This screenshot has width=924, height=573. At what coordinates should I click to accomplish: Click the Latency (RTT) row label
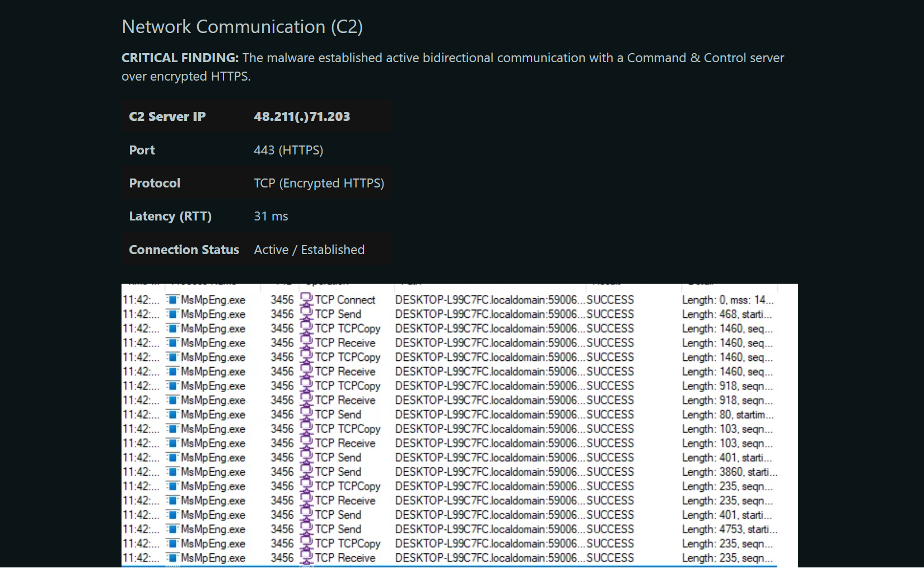pyautogui.click(x=170, y=216)
